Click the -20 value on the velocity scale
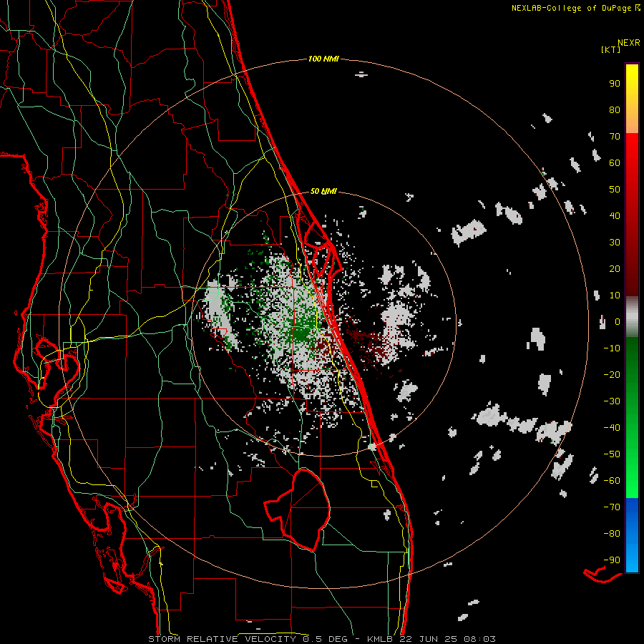The image size is (644, 644). 612,375
